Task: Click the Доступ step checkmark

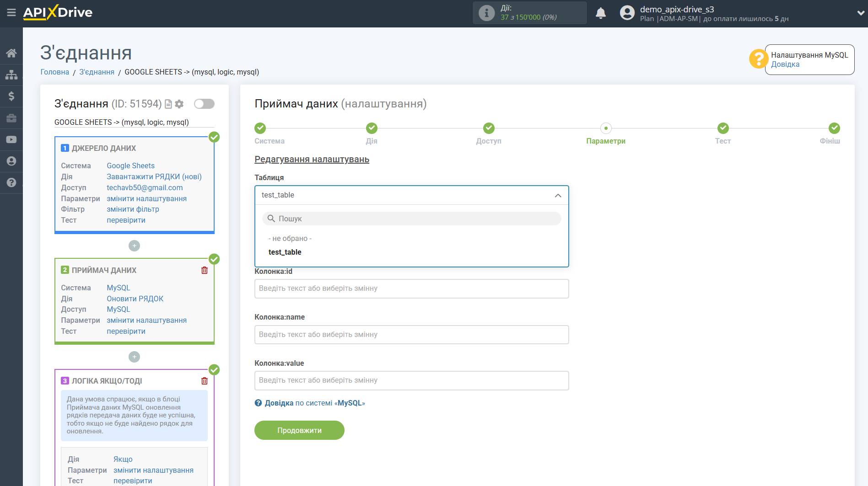Action: point(489,128)
